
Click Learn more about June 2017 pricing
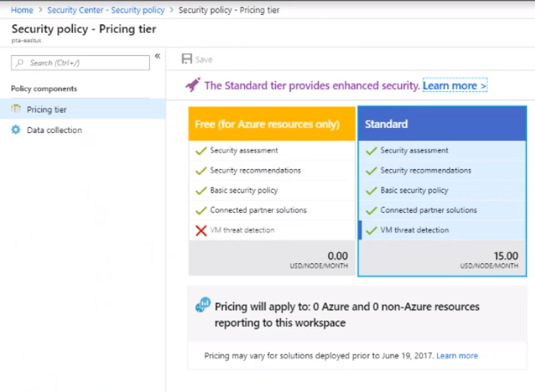457,356
